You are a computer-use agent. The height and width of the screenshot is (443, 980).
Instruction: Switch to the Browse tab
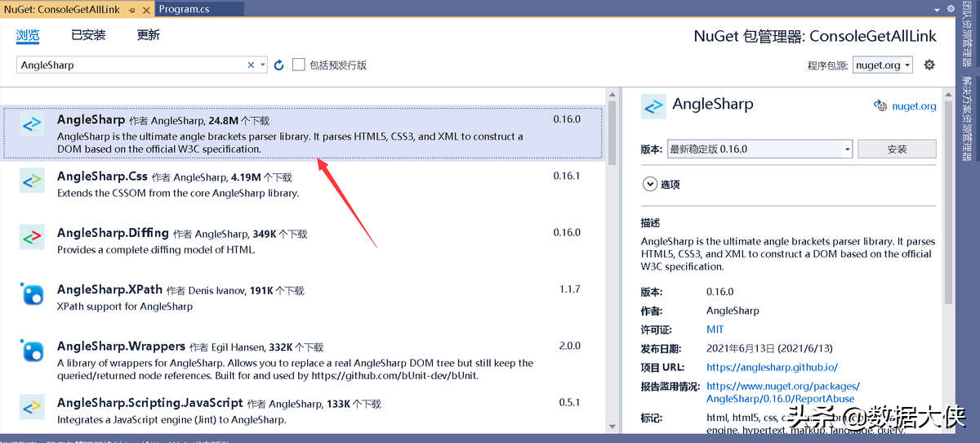point(28,35)
